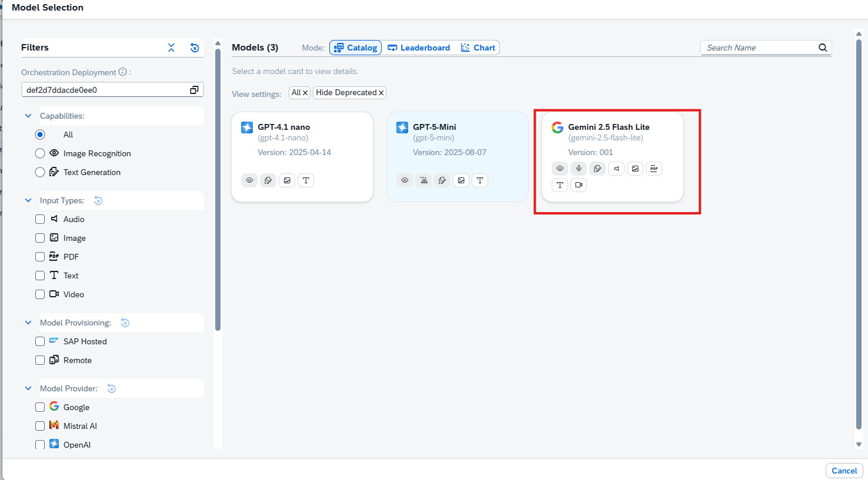The height and width of the screenshot is (480, 868).
Task: Click the magnifier icon in Search Name
Action: click(823, 48)
